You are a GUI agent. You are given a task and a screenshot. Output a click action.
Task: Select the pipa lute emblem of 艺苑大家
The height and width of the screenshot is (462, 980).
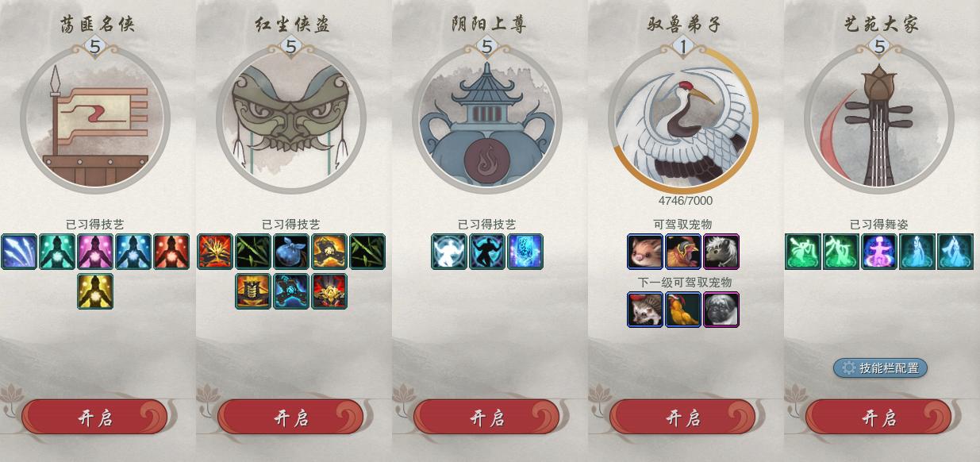coord(879,119)
